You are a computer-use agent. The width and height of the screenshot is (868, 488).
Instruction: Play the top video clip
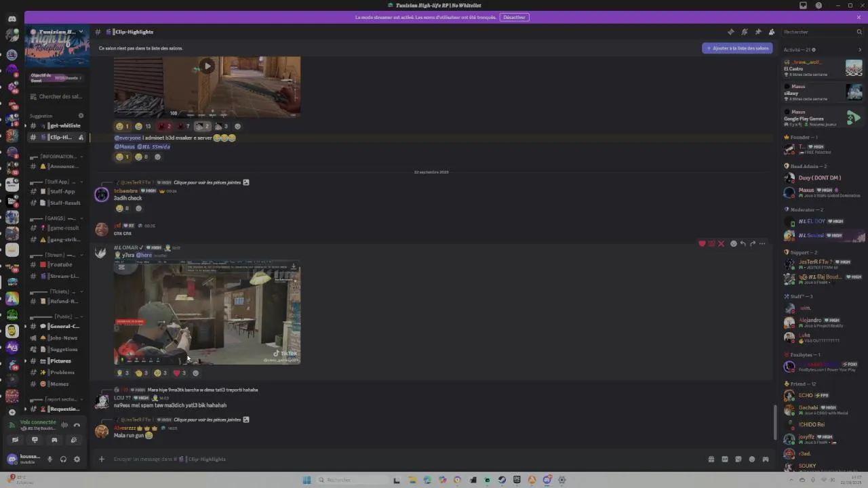207,66
